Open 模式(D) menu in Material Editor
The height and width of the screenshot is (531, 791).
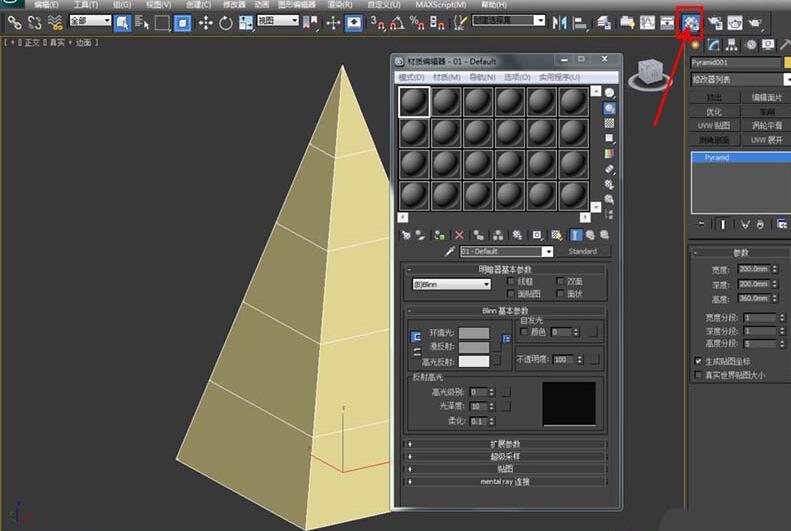click(411, 77)
